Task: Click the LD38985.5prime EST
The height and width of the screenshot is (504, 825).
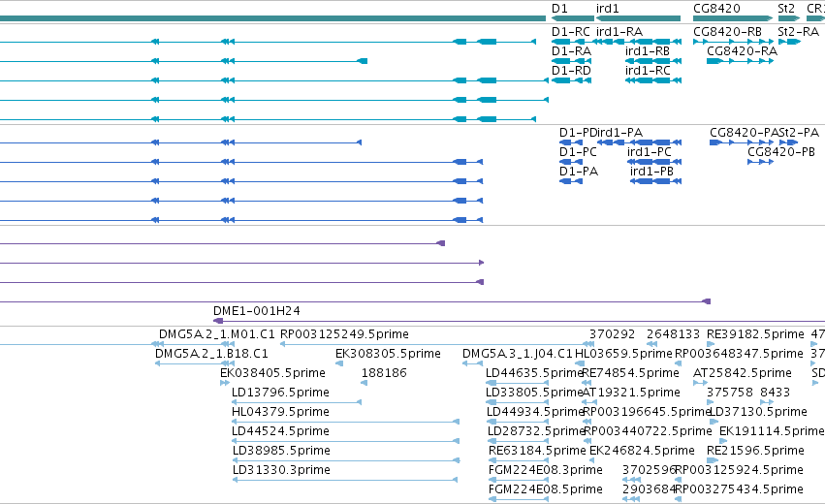Action: [x=281, y=451]
